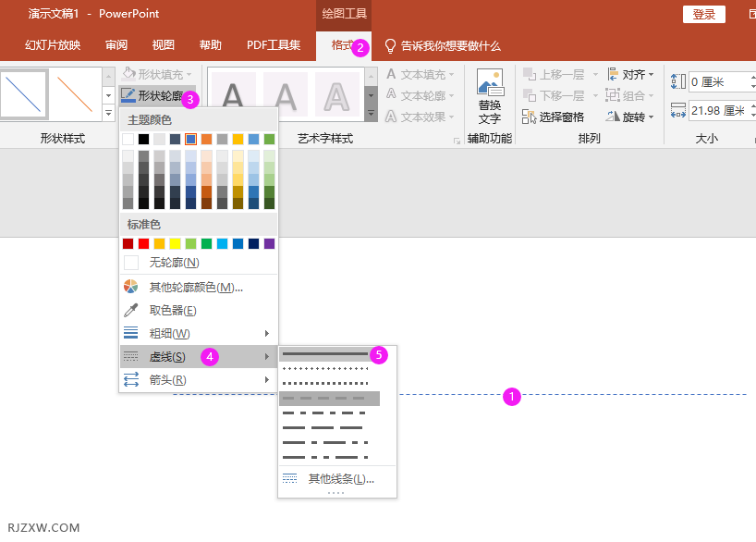The height and width of the screenshot is (542, 756).
Task: Switch to the View (视图) tab
Action: click(163, 45)
